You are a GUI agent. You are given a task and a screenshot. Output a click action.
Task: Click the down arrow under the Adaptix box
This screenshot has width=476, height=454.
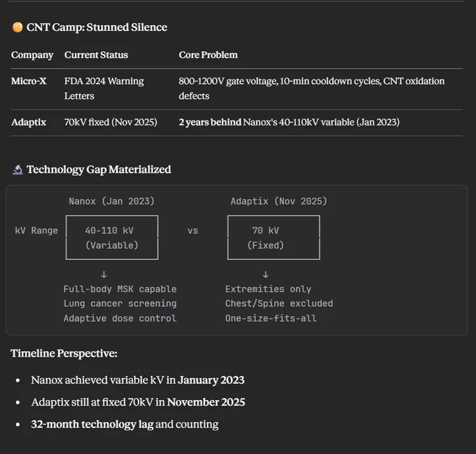point(265,275)
